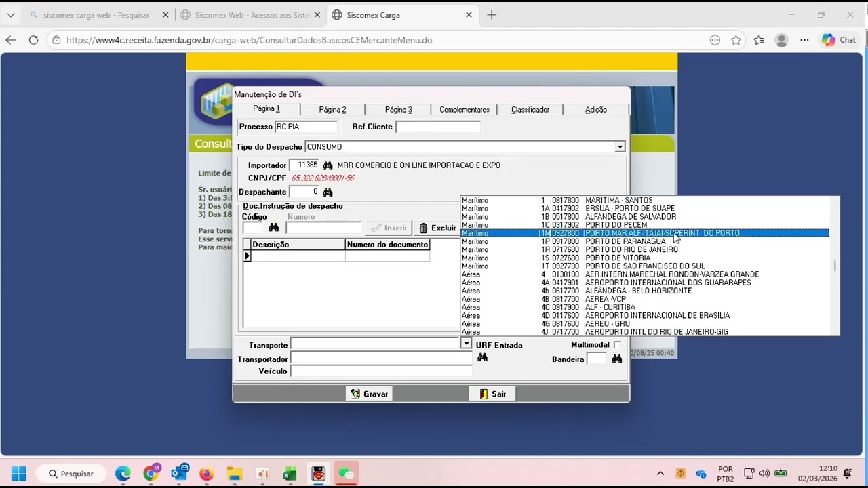The image size is (868, 488).
Task: Switch to Página 3 tab
Action: [x=399, y=110]
